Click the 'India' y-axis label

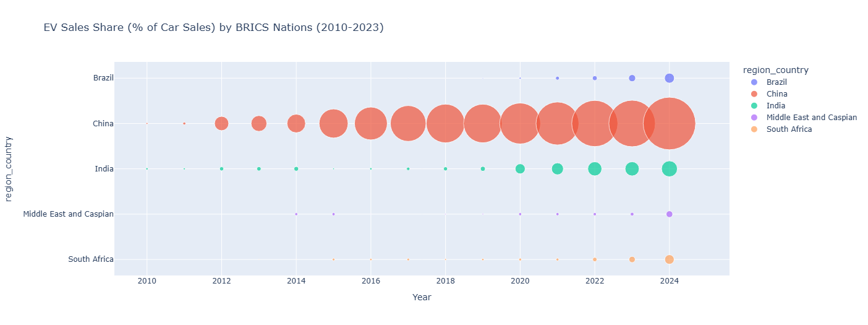pyautogui.click(x=104, y=168)
